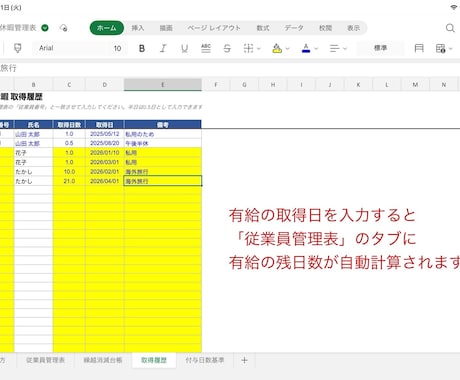460x380 pixels.
Task: Click the 取得日数 header cell
Action: point(69,125)
